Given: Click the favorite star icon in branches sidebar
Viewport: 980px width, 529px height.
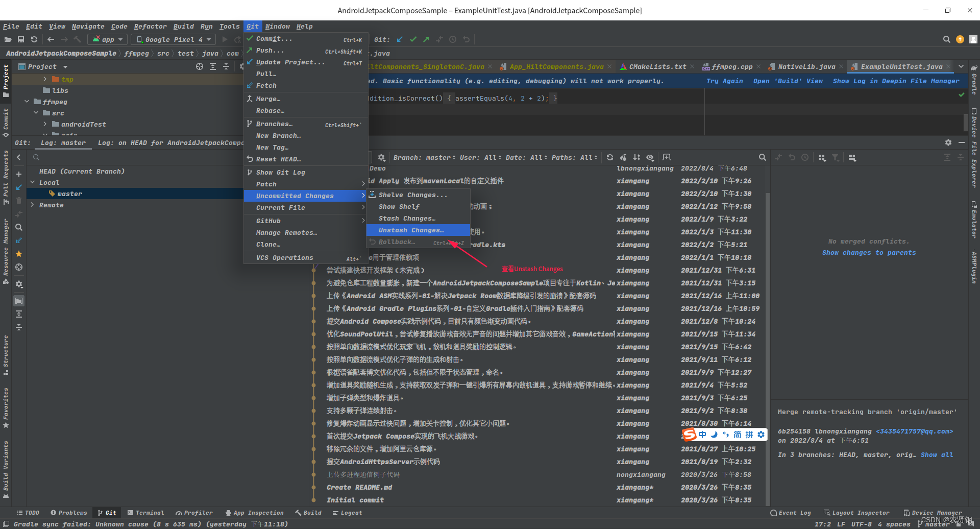Looking at the screenshot, I should coord(19,254).
